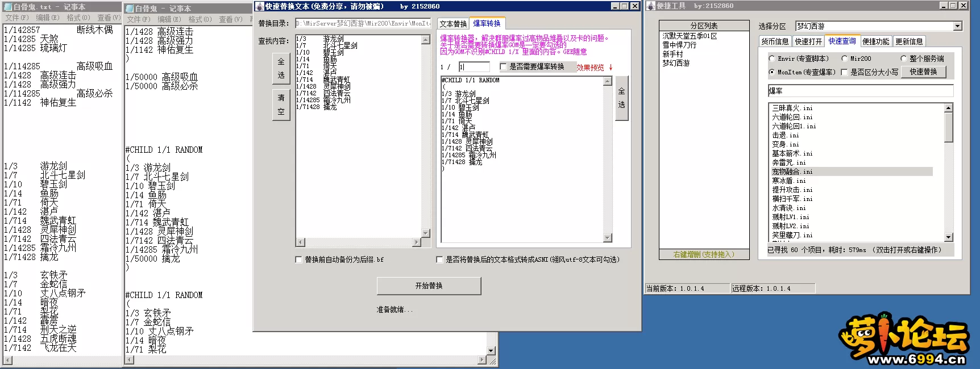The width and height of the screenshot is (980, 369).
Task: Toggle 是否区分大小写 checkbox
Action: pos(844,72)
